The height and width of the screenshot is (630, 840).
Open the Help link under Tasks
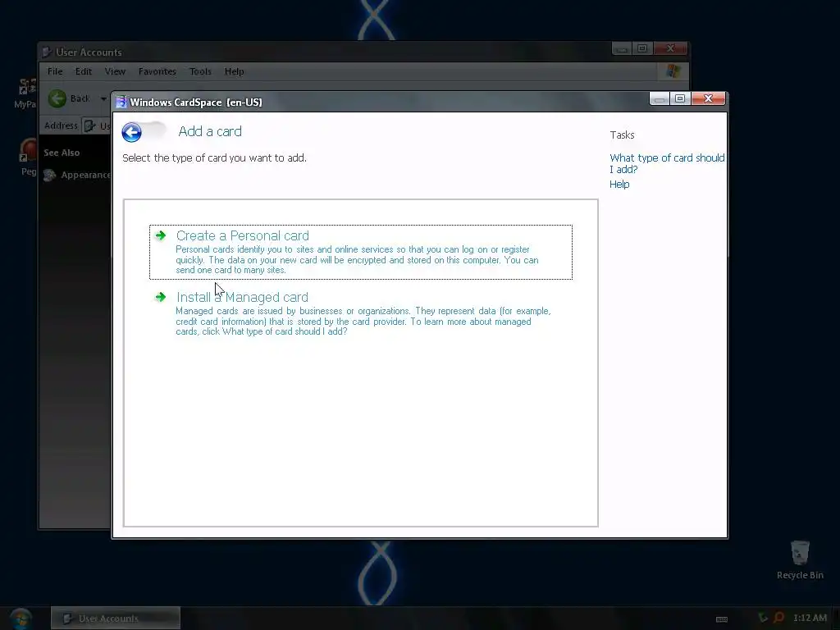tap(619, 184)
